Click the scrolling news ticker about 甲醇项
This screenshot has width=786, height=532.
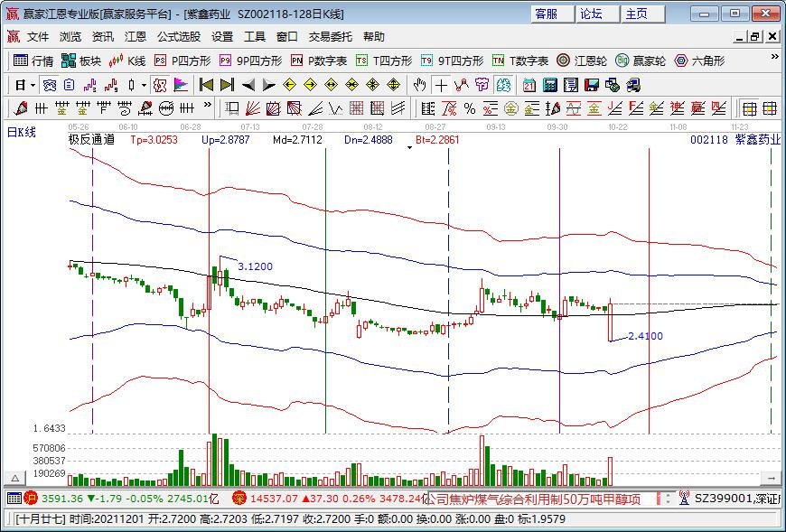pos(533,499)
